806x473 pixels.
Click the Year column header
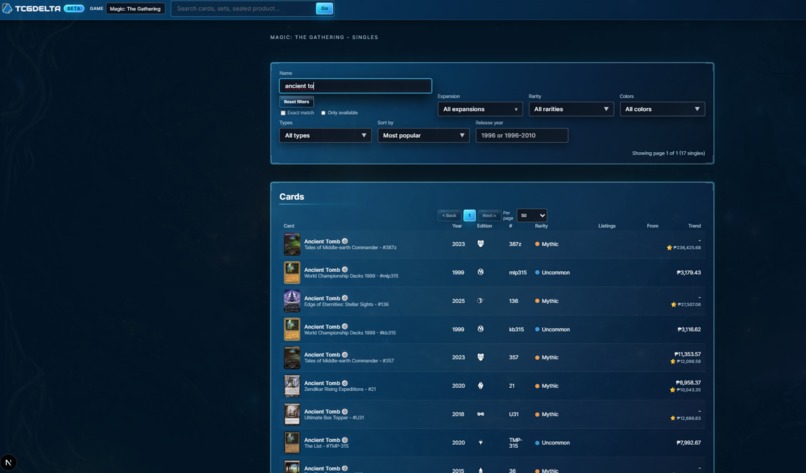tap(456, 226)
